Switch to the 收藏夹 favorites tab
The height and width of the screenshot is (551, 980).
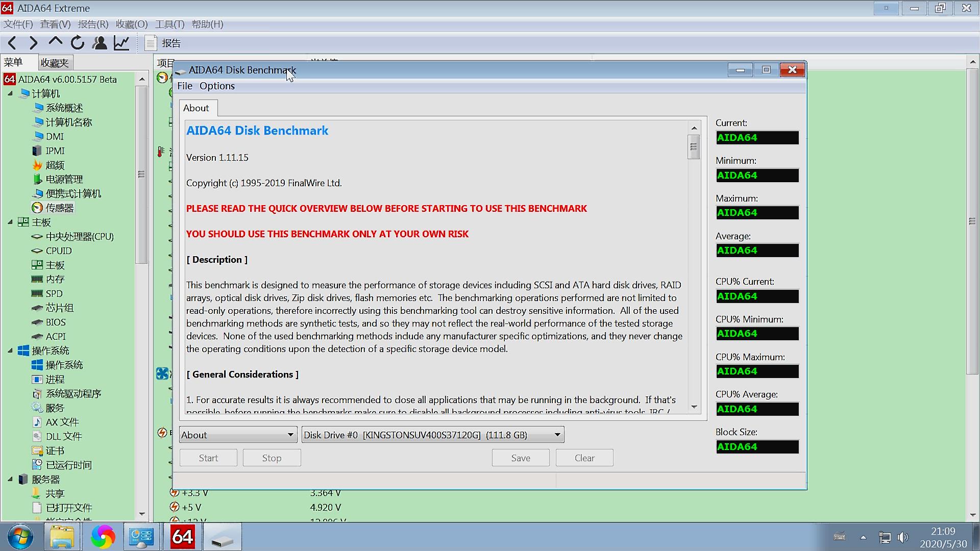[55, 63]
